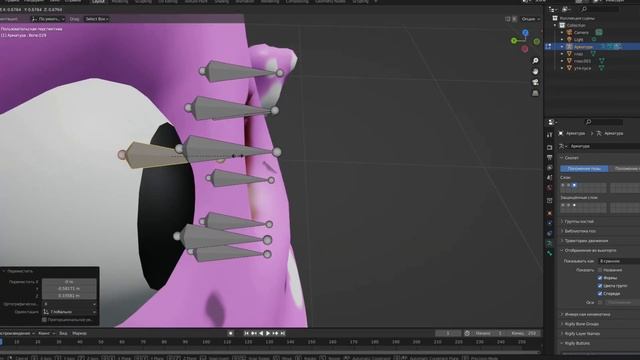The image size is (640, 360).
Task: Click the auto keying record button in the timeline
Action: coord(231,333)
